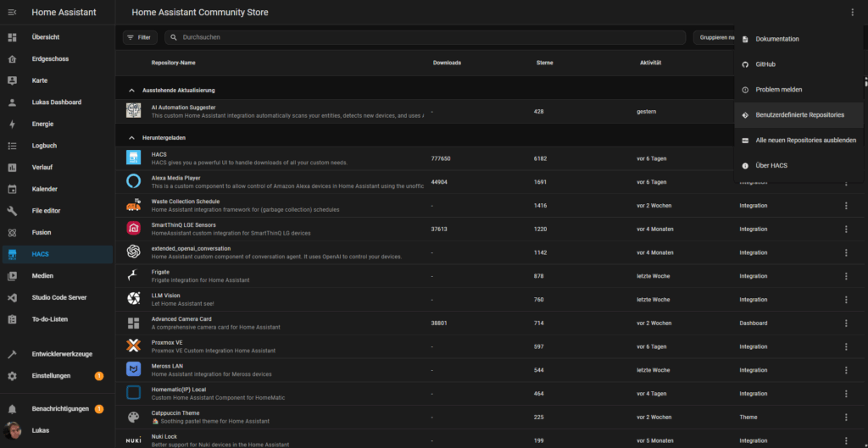Click the Fusion icon in the sidebar

tap(12, 232)
